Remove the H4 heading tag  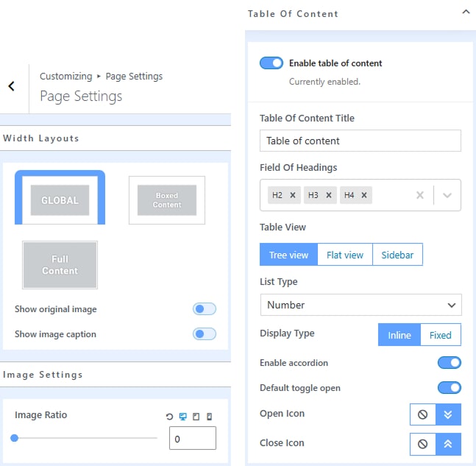coord(365,195)
